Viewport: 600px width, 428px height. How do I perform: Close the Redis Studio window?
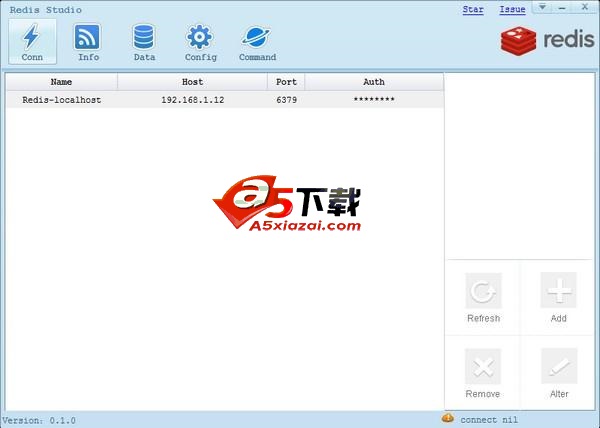coord(585,7)
